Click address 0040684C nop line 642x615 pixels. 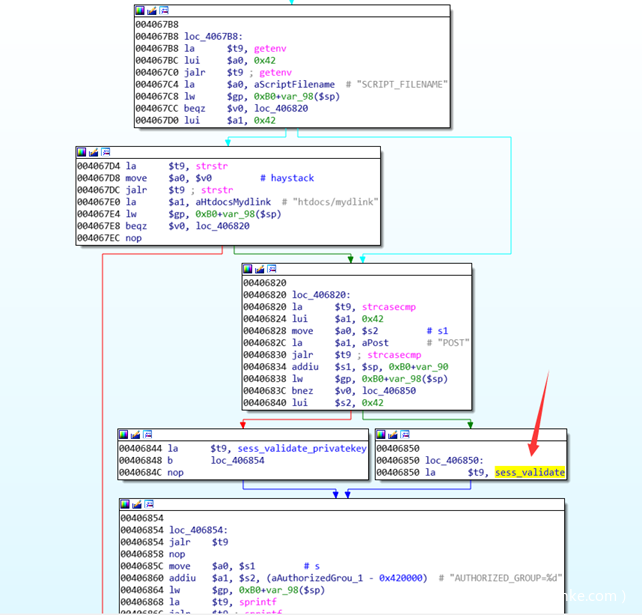pos(151,473)
